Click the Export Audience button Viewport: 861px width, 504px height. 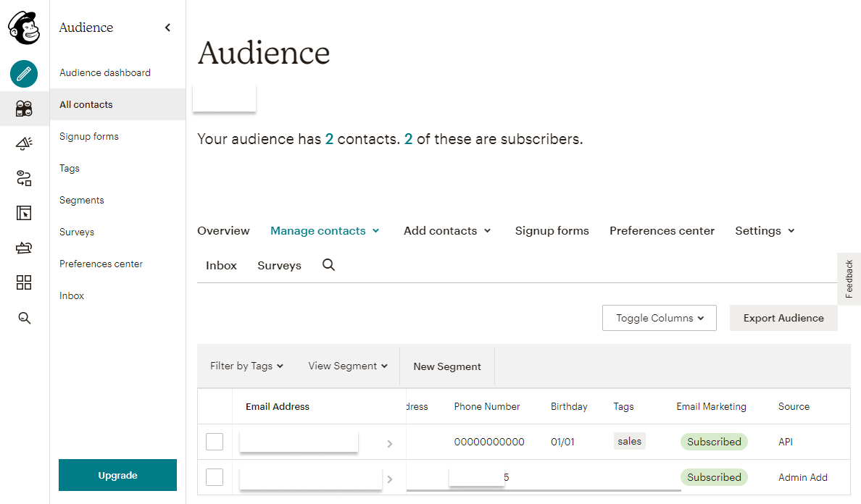(x=783, y=318)
